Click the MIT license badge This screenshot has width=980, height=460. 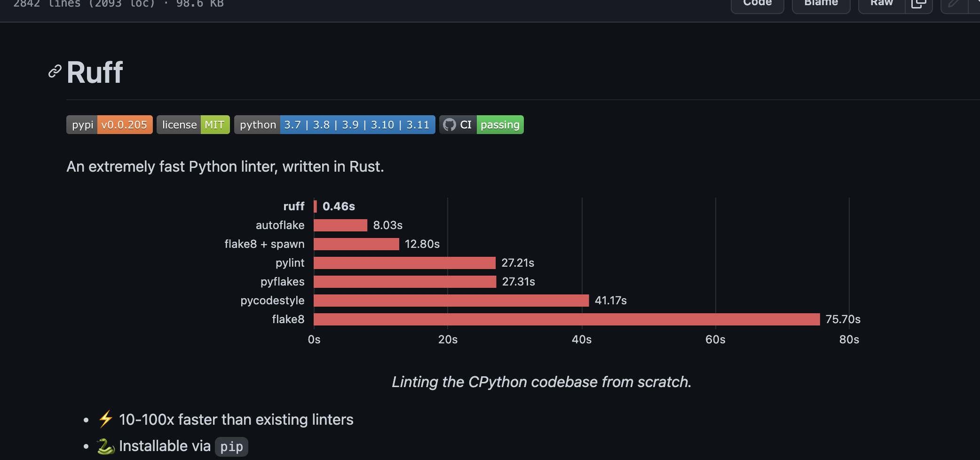coord(193,125)
